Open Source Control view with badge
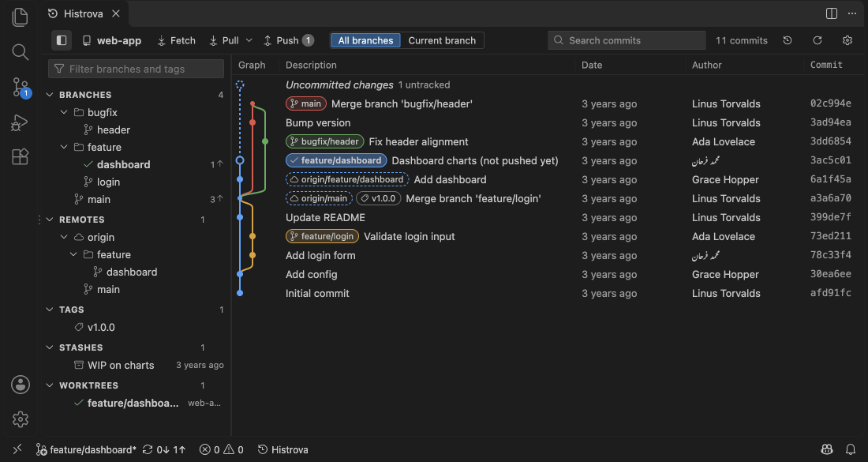 (x=21, y=87)
